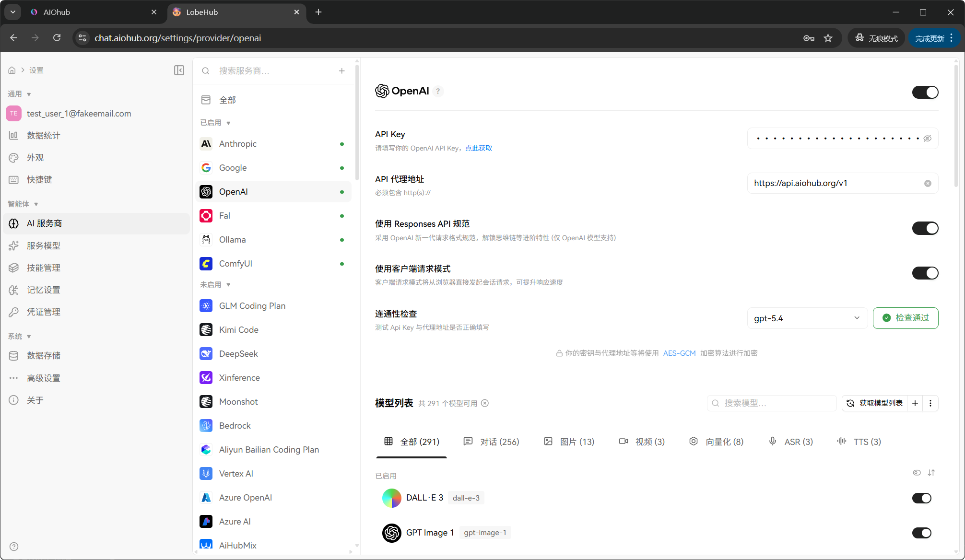Click the sort models icon
Viewport: 965px width, 560px height.
pos(931,473)
